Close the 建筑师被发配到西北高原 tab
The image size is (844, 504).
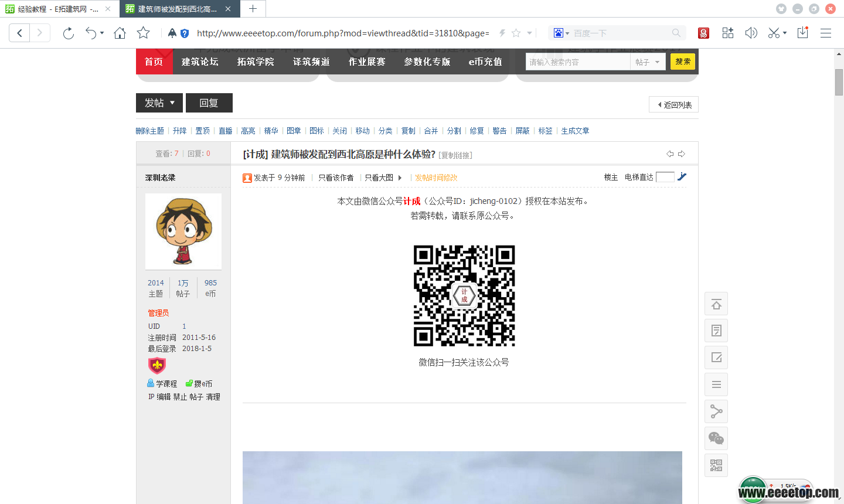pyautogui.click(x=228, y=9)
